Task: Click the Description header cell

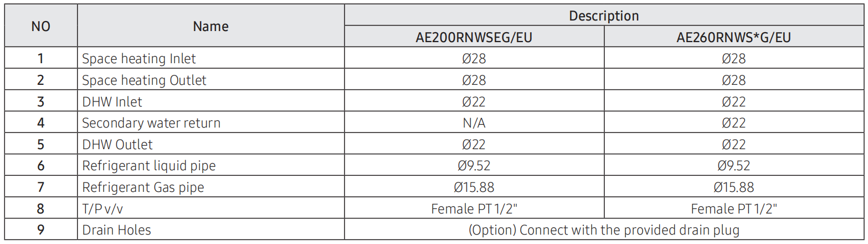Action: tap(604, 16)
